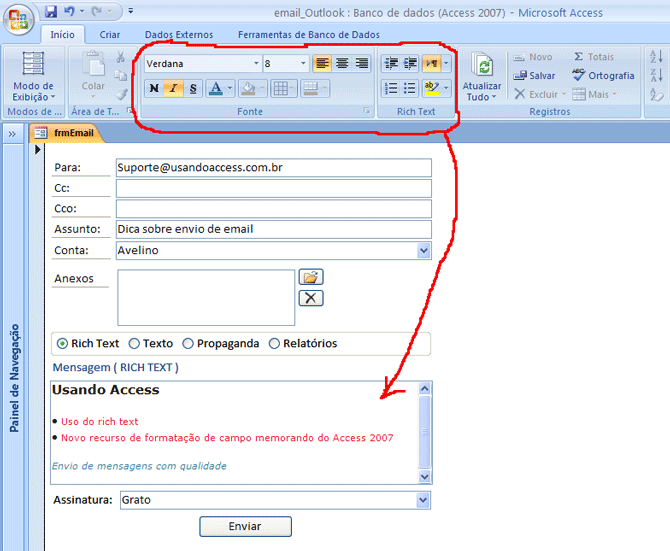Image resolution: width=670 pixels, height=551 pixels.
Task: Undo with the quick access arrow
Action: click(x=69, y=12)
